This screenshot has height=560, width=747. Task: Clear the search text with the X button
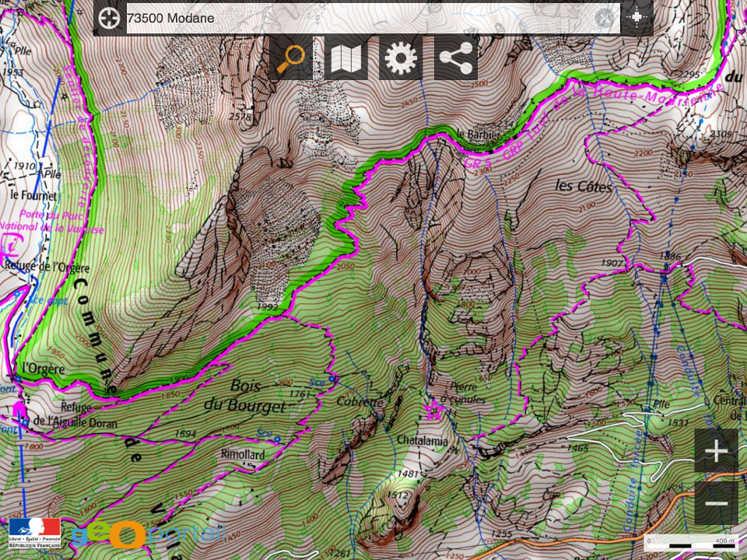point(604,17)
